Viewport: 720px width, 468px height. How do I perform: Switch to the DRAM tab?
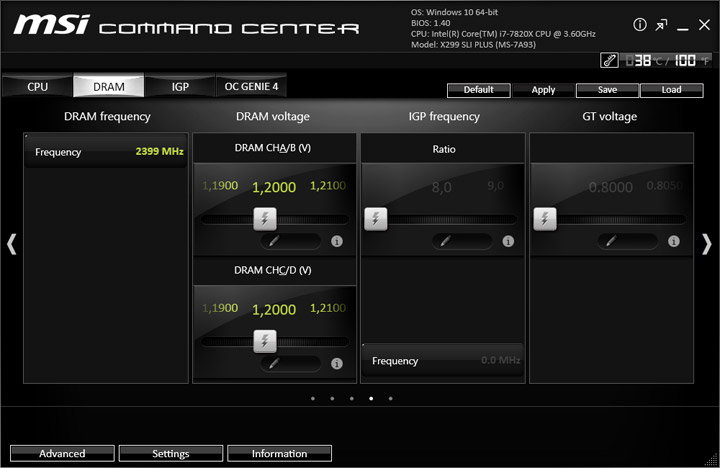coord(109,86)
